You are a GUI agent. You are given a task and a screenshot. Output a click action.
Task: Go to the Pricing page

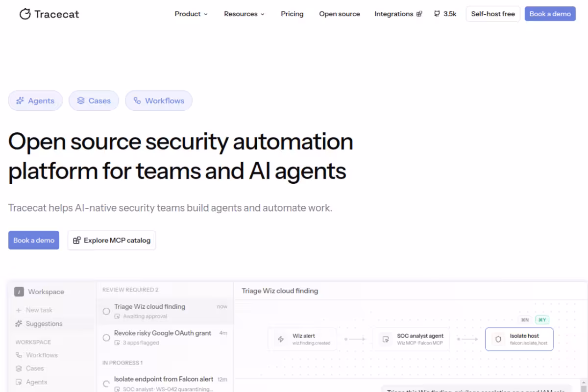[x=292, y=14]
